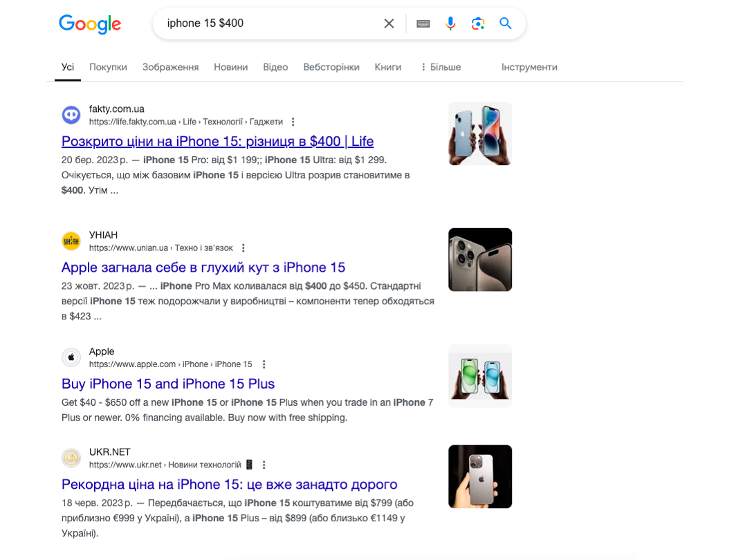This screenshot has height=560, width=743.
Task: Expand the 'Більше' menu
Action: click(441, 67)
